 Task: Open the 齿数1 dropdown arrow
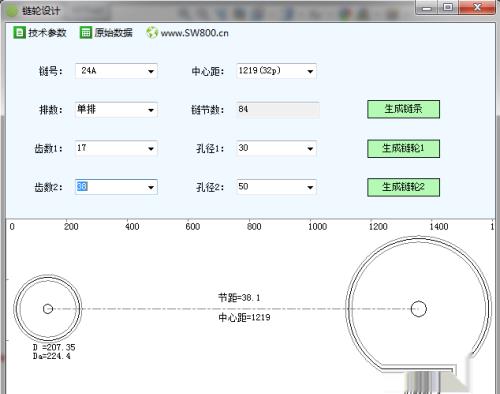tap(151, 149)
